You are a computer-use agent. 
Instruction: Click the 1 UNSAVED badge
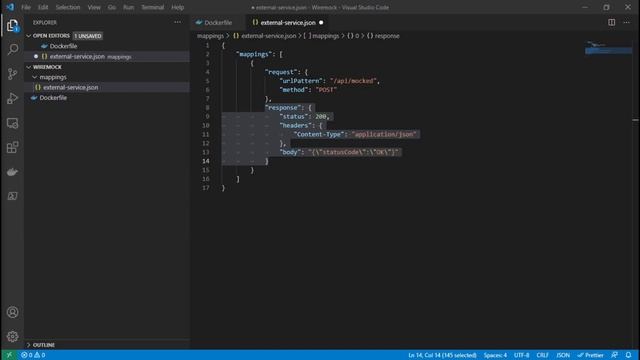point(88,36)
